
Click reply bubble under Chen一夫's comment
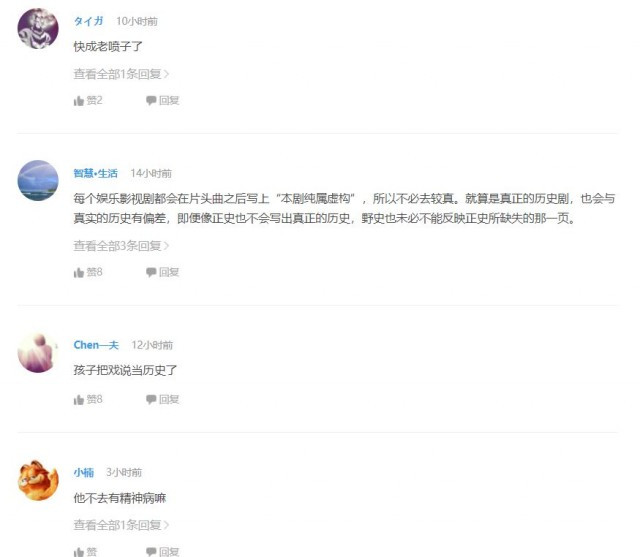point(151,399)
